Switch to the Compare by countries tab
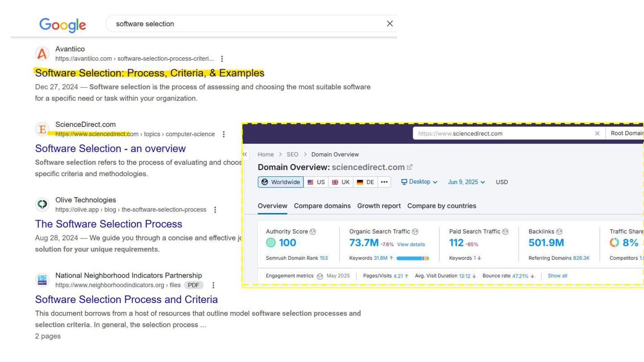644x362 pixels. tap(442, 206)
